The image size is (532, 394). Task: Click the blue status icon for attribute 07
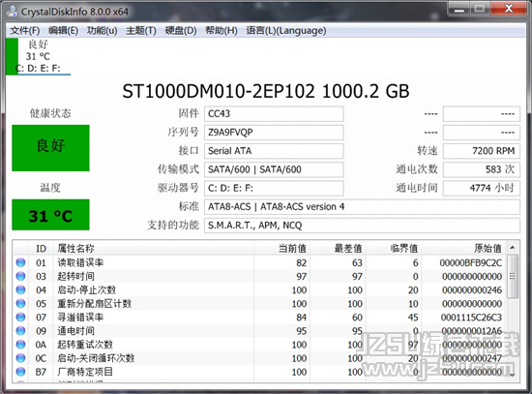(x=20, y=317)
